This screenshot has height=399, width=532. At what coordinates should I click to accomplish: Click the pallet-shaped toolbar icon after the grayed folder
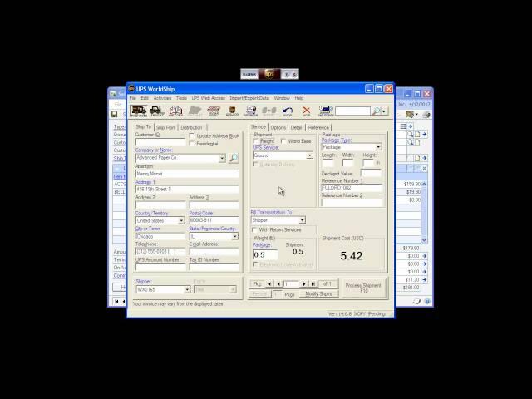[x=214, y=111]
